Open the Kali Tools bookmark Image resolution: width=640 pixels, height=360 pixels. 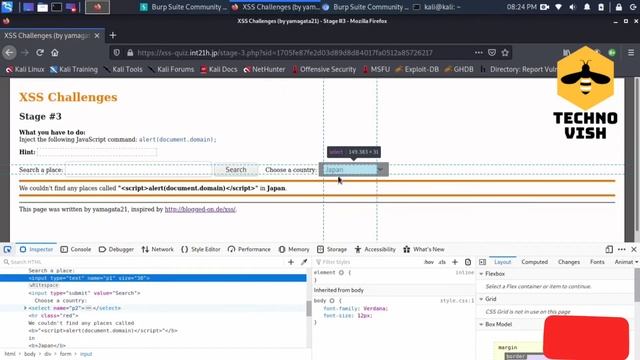point(123,69)
